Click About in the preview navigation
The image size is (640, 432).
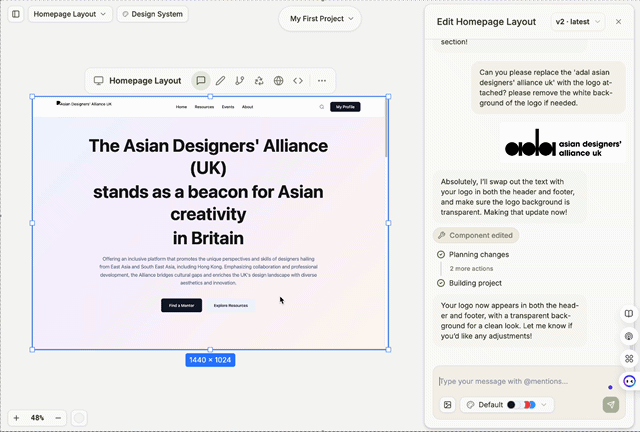(x=247, y=107)
